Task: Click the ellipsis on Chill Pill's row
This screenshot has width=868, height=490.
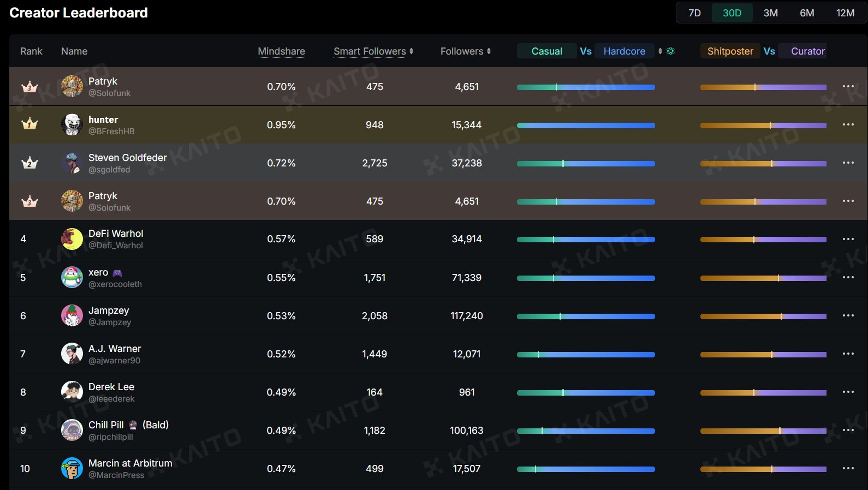Action: coord(848,430)
